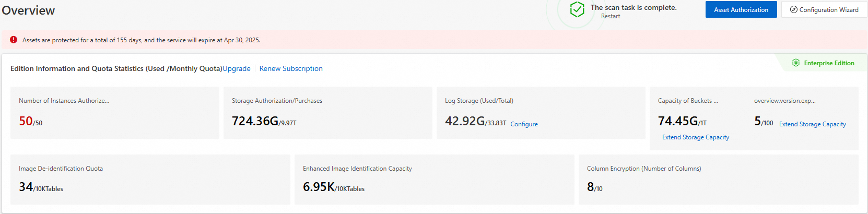Screen dimensions: 868x214
Task: Click the truncated overview.version.exp label
Action: click(x=784, y=101)
